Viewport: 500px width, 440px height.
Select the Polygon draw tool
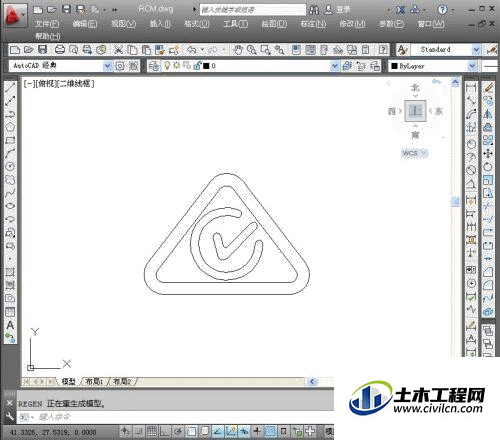tap(10, 127)
